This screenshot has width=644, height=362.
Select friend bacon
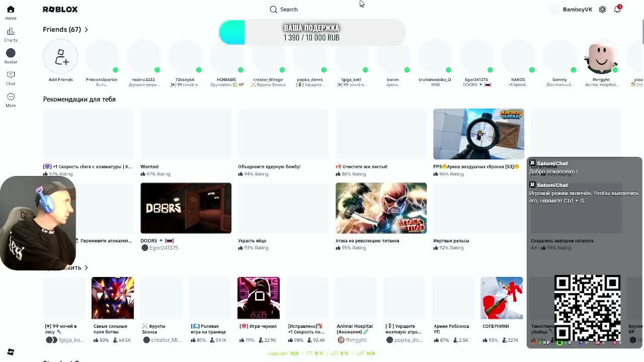click(393, 57)
